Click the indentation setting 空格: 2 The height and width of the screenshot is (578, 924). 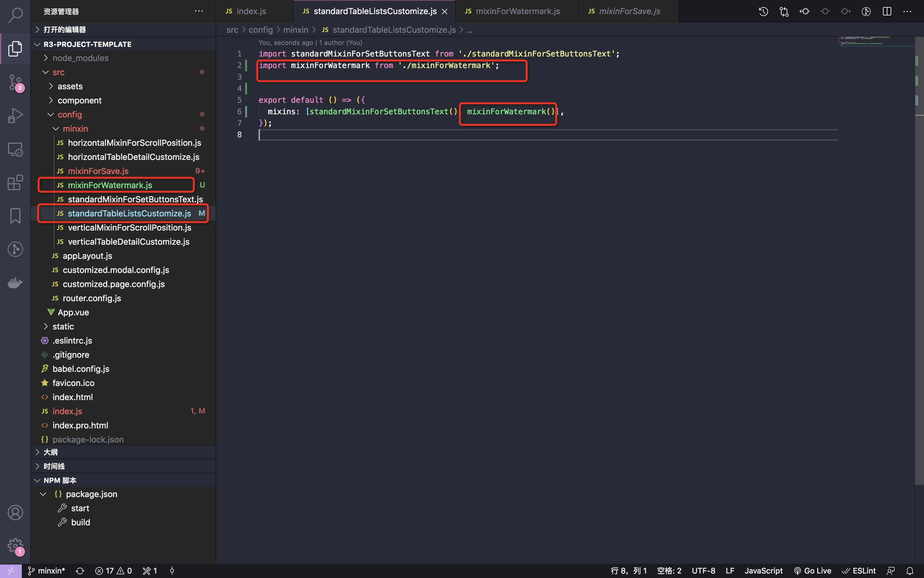669,571
